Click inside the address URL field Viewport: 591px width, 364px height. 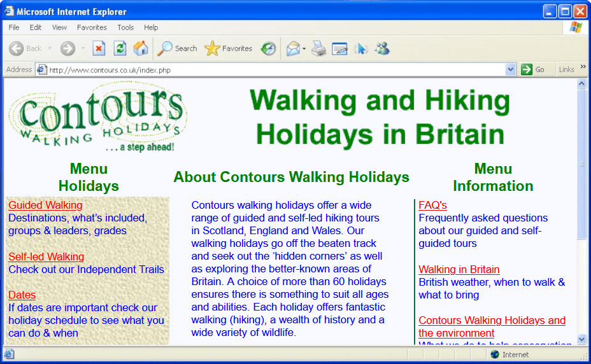(277, 70)
